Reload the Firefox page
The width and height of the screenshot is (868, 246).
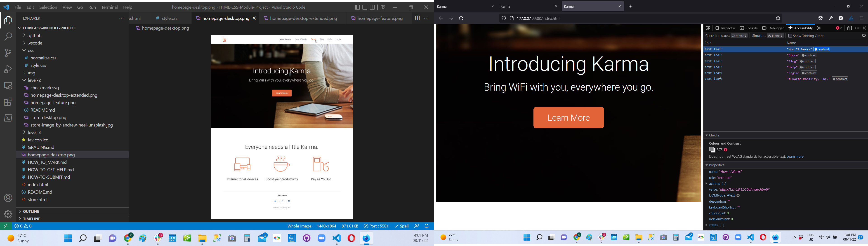tap(461, 19)
